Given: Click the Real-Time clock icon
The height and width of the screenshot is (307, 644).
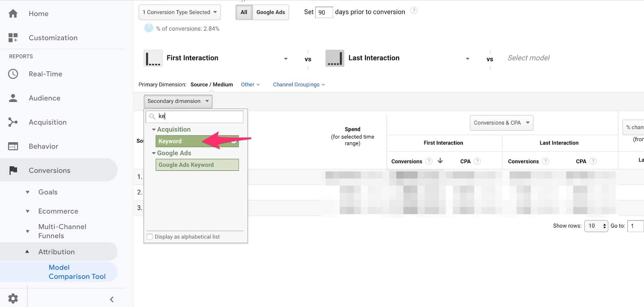Looking at the screenshot, I should point(13,74).
